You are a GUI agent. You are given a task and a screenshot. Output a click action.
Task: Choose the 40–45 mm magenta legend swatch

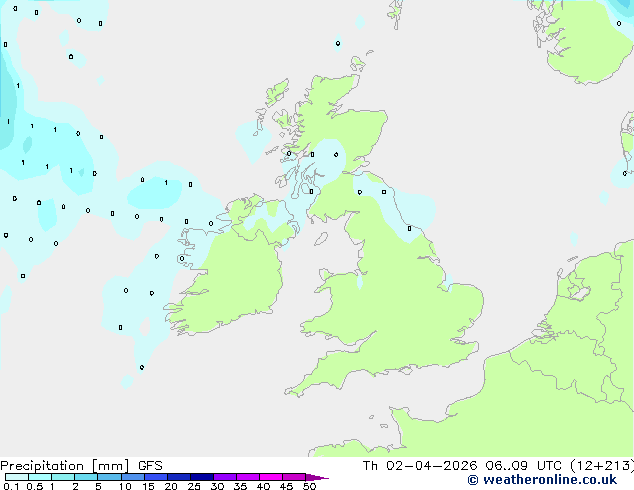click(x=271, y=477)
